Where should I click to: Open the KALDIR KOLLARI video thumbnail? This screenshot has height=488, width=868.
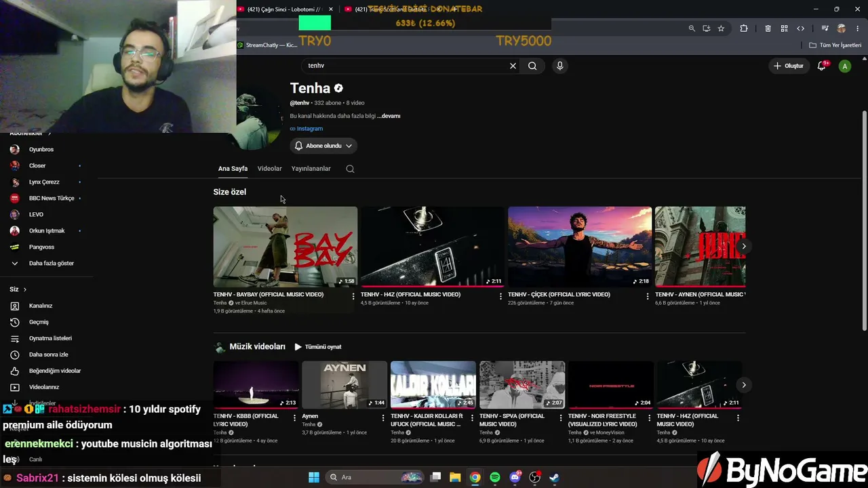(x=433, y=384)
